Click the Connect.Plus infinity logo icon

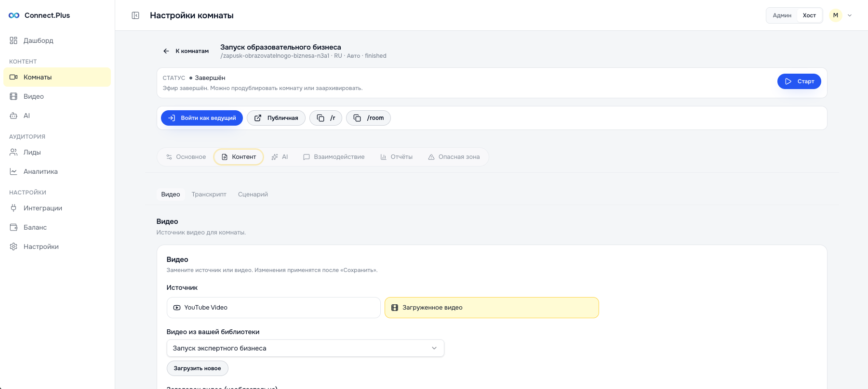click(14, 15)
